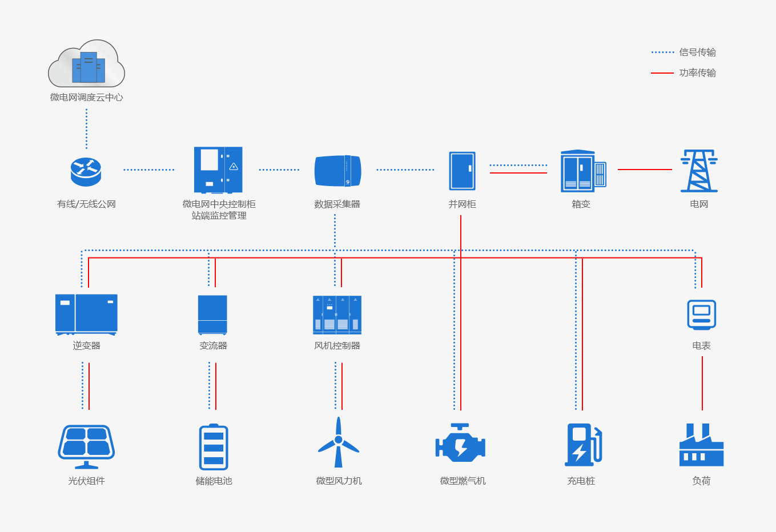
Task: Click the factory load icon
Action: 701,445
